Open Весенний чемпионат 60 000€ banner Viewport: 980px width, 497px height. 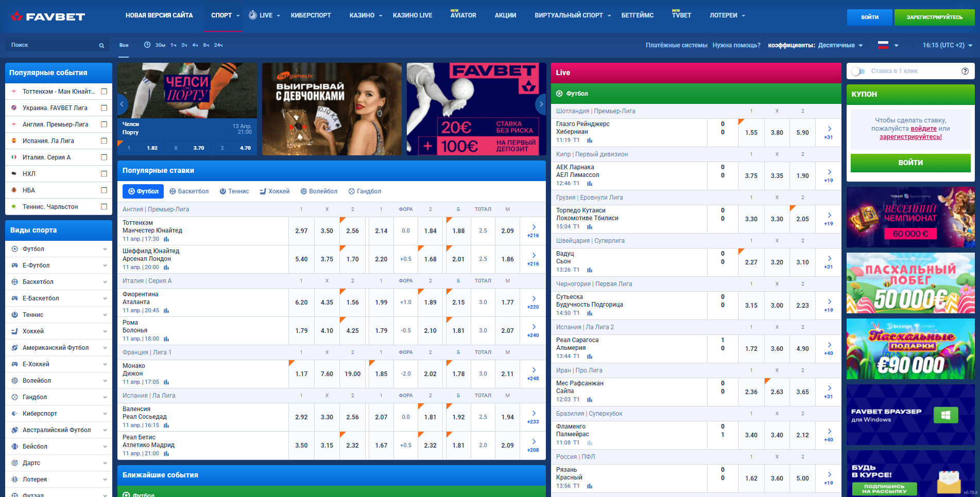910,217
